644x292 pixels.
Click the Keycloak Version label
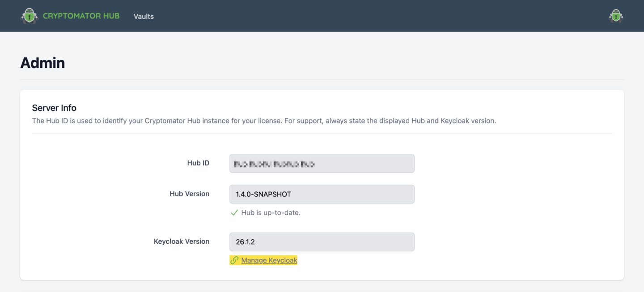click(x=182, y=241)
